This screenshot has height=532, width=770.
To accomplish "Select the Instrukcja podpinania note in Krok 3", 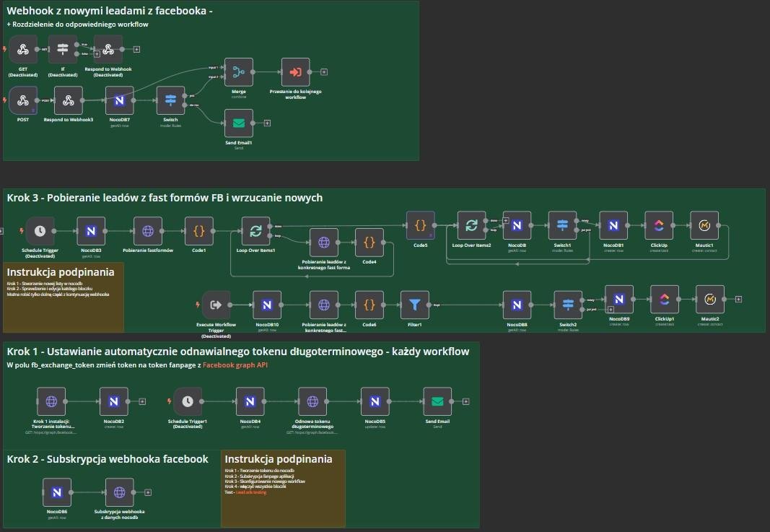I will (64, 297).
